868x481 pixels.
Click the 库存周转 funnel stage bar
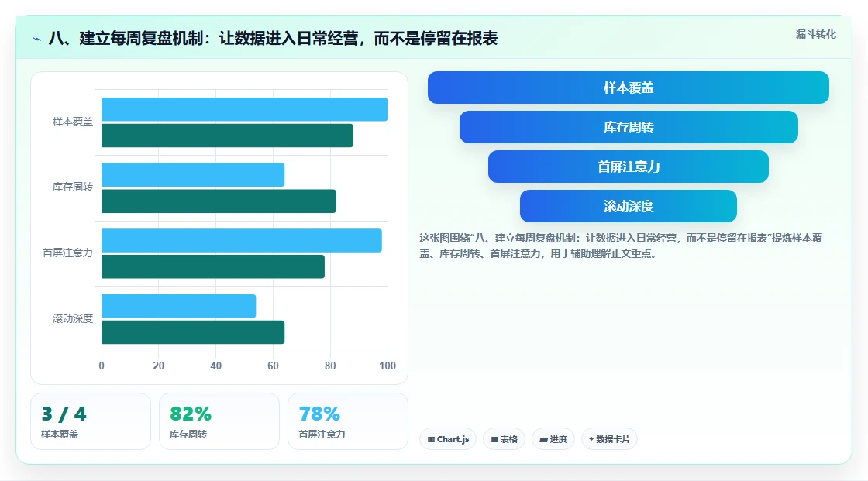(629, 127)
